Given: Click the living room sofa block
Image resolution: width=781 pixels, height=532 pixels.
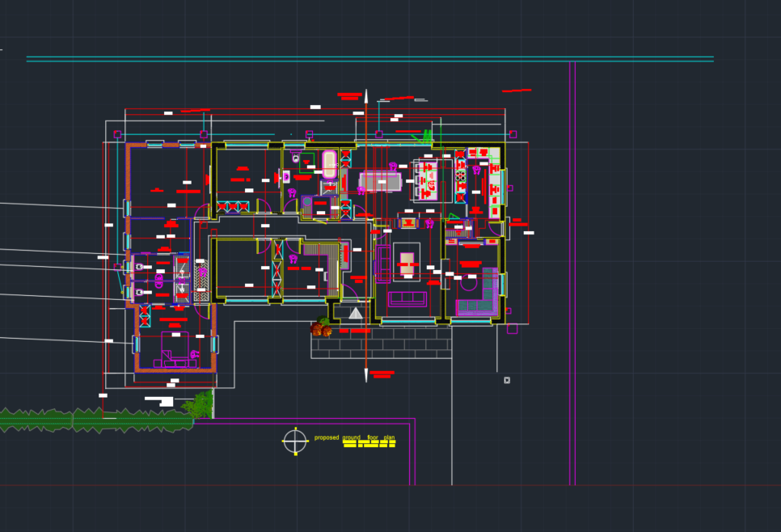Looking at the screenshot, I should (407, 298).
